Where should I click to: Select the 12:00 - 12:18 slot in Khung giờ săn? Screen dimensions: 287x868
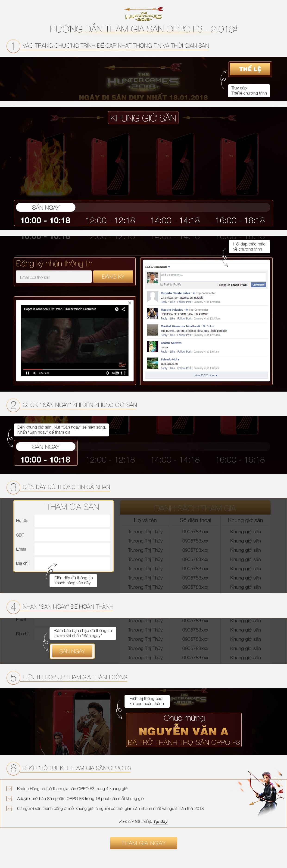coord(110,220)
